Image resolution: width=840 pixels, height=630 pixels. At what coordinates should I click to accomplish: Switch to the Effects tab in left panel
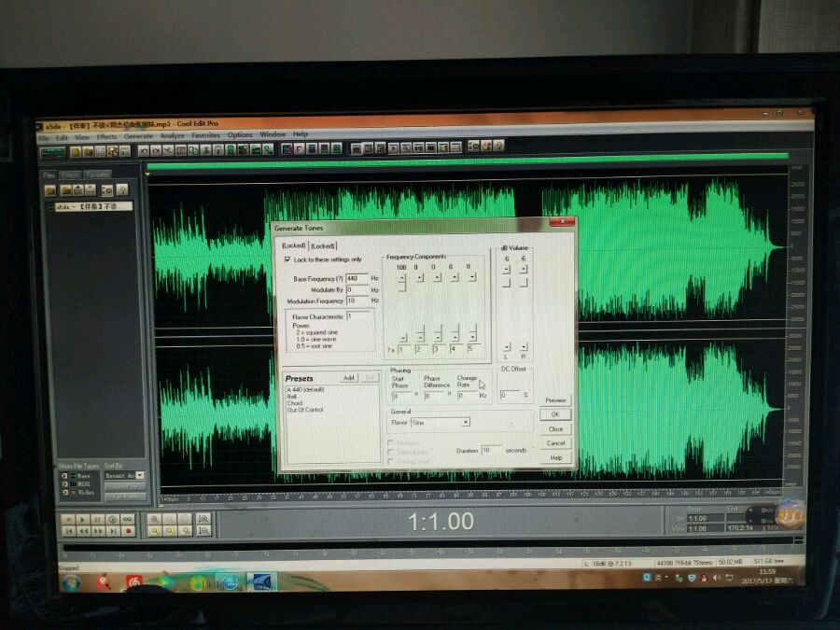tap(70, 175)
